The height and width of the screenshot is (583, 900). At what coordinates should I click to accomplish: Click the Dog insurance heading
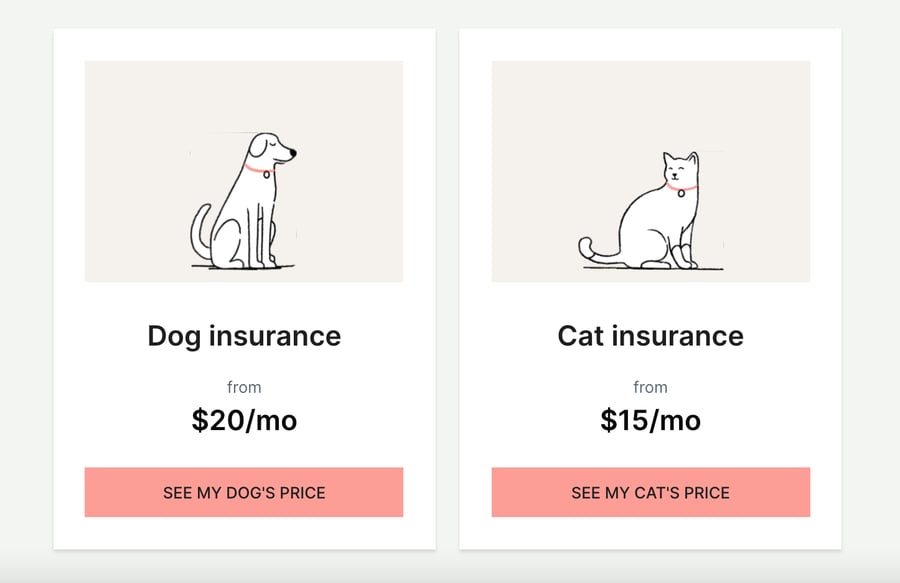point(244,336)
